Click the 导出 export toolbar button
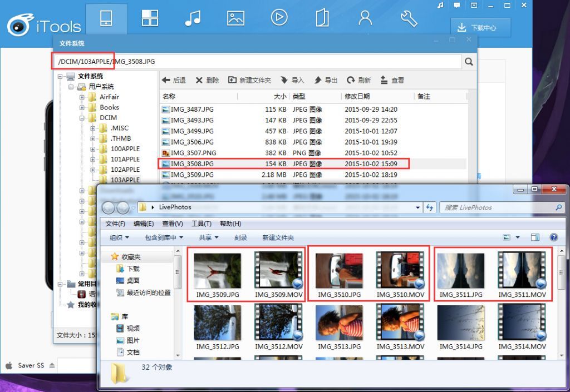Viewport: 570px width, 392px height. click(x=326, y=80)
